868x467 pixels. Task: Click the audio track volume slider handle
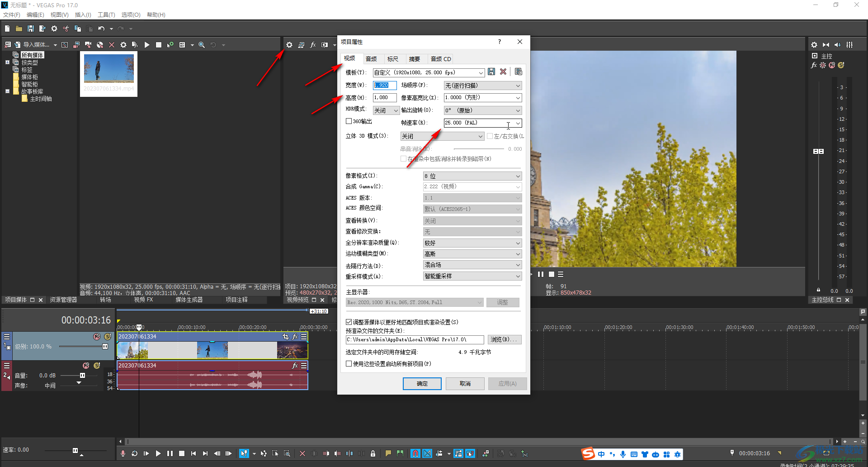82,376
